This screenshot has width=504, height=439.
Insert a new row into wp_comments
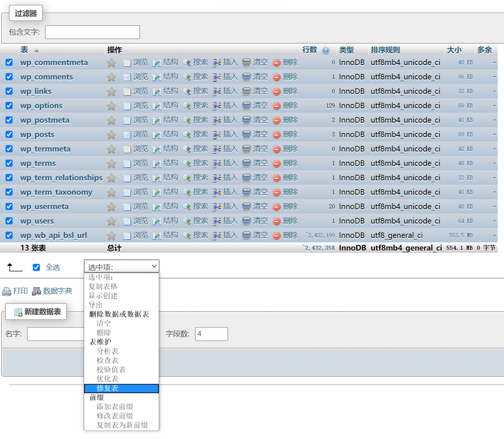coord(229,77)
